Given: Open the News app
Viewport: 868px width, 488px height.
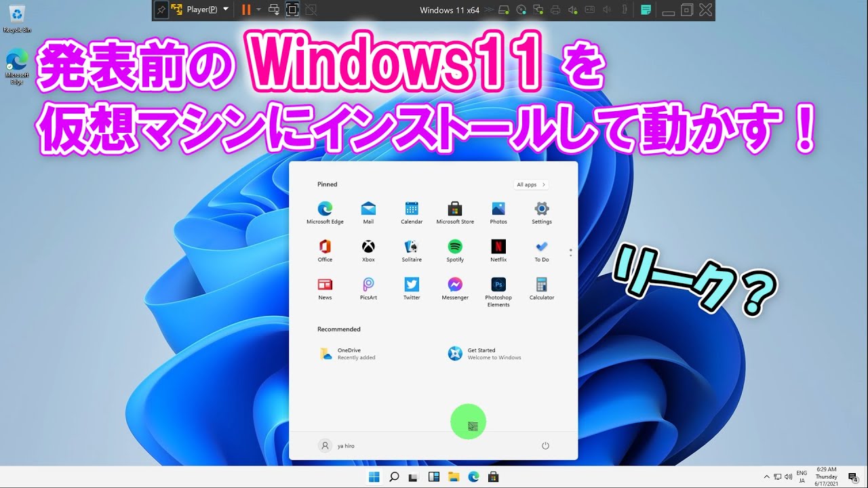Looking at the screenshot, I should (325, 288).
